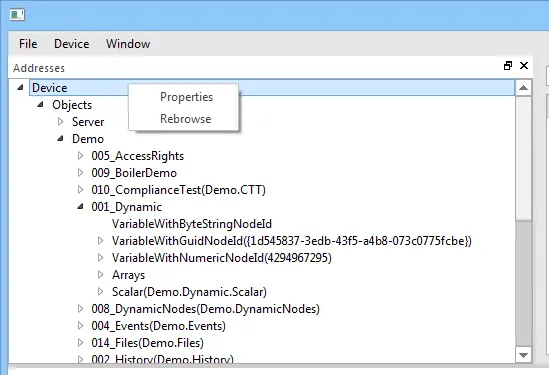Select the Server tree item

pyautogui.click(x=88, y=122)
